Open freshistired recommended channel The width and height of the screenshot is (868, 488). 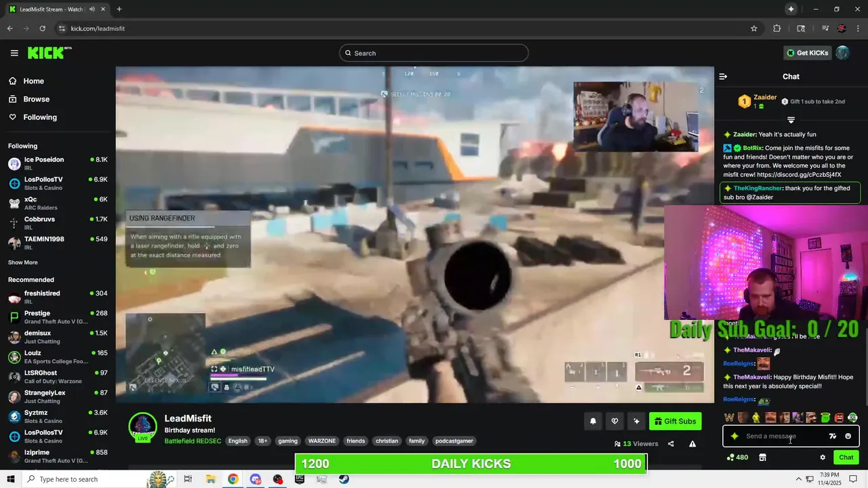pos(58,297)
